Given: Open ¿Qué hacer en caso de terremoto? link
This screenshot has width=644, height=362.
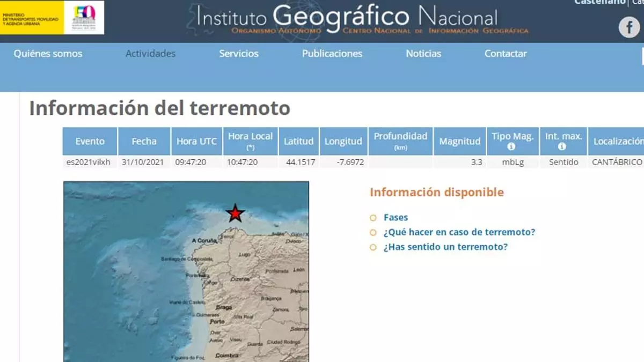Looking at the screenshot, I should (x=459, y=232).
